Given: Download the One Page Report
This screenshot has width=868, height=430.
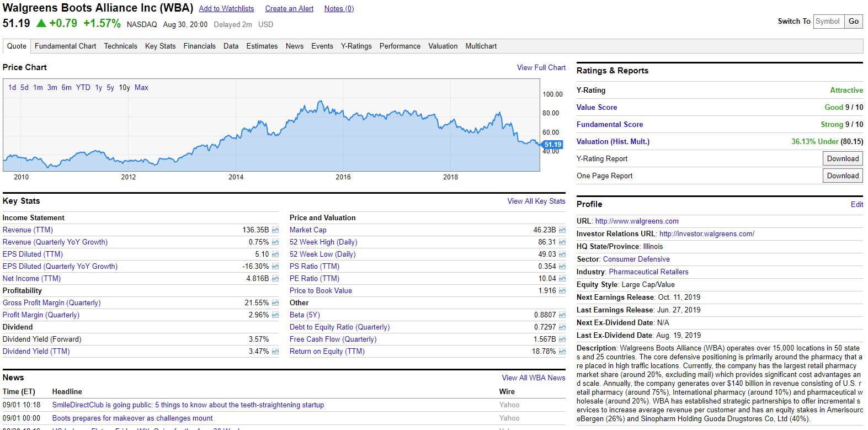Looking at the screenshot, I should click(843, 176).
